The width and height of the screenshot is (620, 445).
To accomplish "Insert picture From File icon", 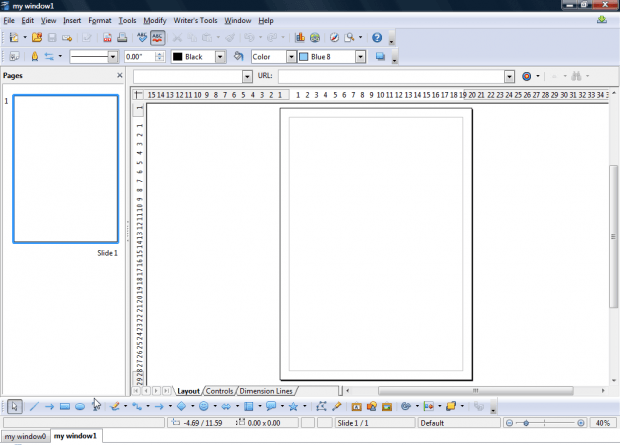I will tap(372, 406).
